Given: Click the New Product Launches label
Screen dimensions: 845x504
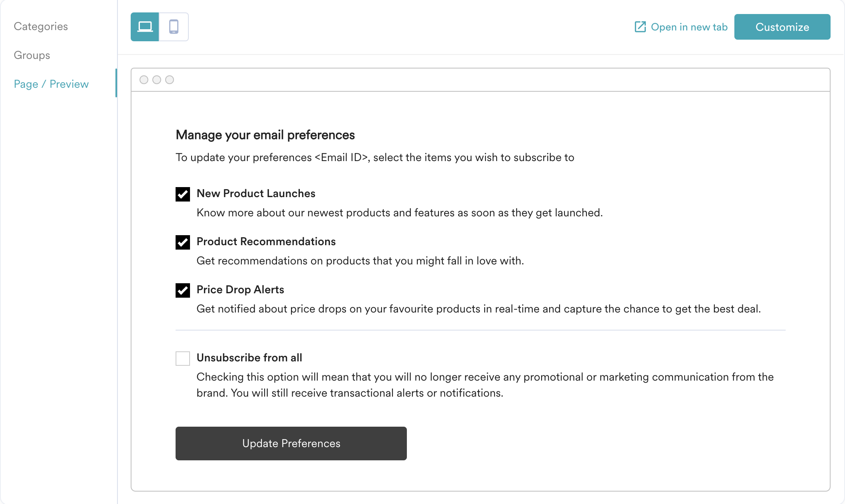Looking at the screenshot, I should click(256, 194).
